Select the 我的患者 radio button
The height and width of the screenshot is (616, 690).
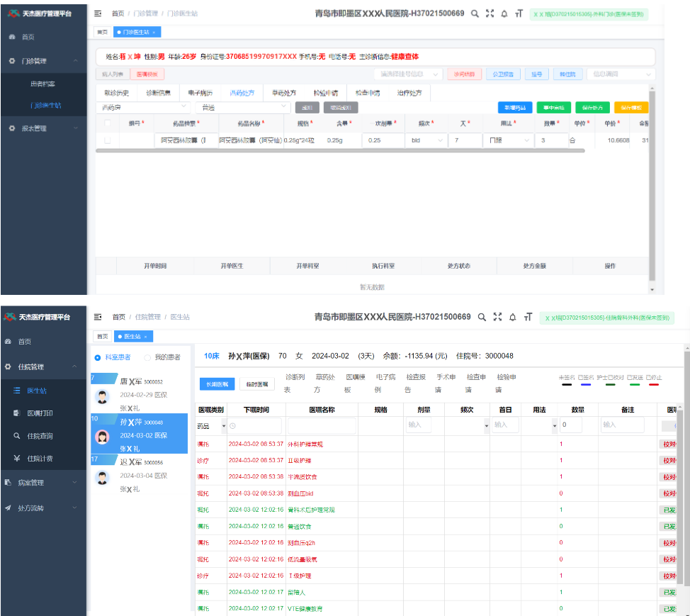[147, 357]
